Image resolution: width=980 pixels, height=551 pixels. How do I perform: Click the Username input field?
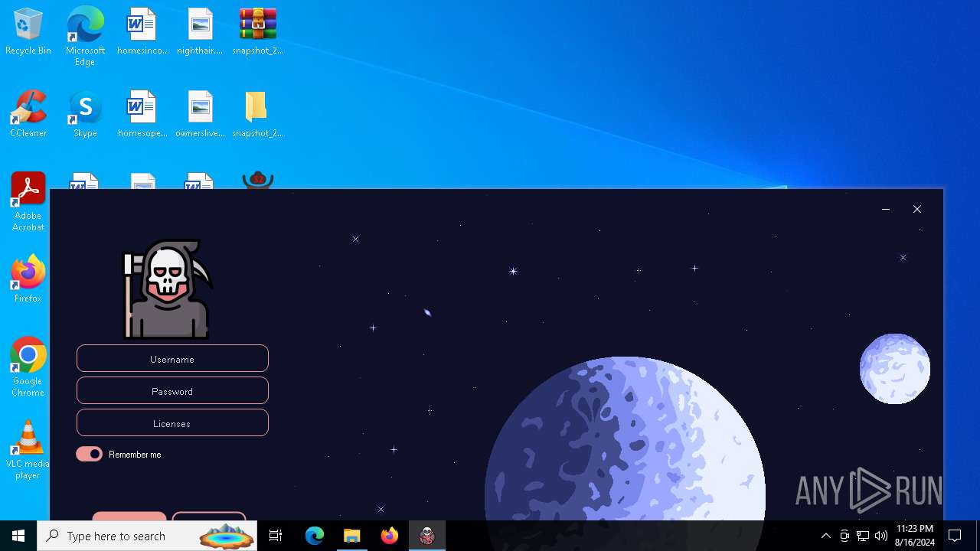tap(172, 358)
